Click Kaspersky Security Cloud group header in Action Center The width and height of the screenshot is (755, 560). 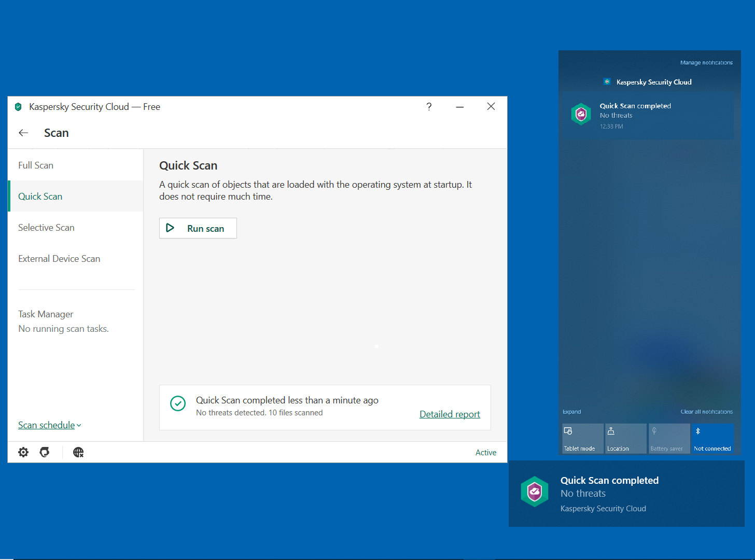654,82
